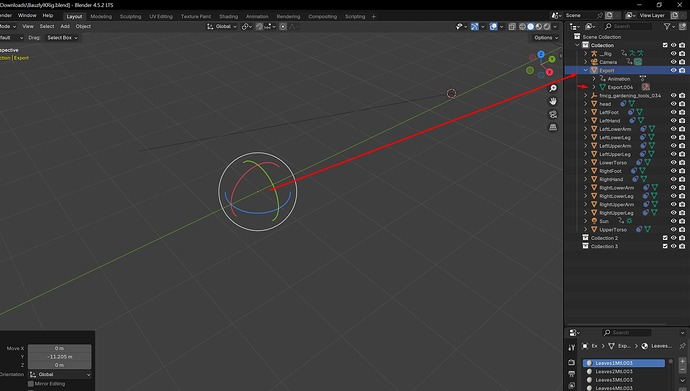
Task: Open Global transform orientation dropdown
Action: point(222,27)
